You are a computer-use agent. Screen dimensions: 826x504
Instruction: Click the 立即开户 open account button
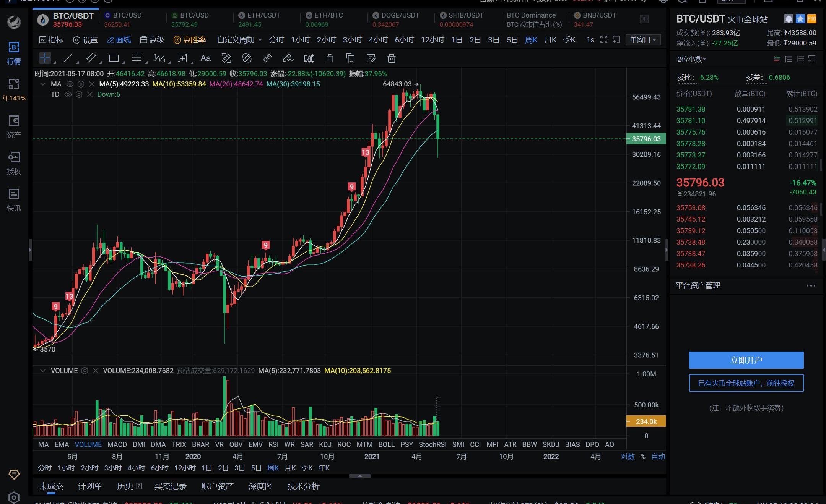[746, 360]
